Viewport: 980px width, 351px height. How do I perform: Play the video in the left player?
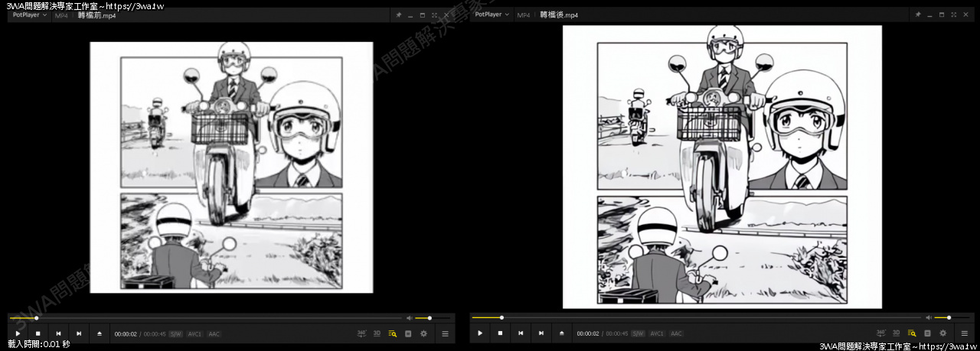tap(18, 333)
